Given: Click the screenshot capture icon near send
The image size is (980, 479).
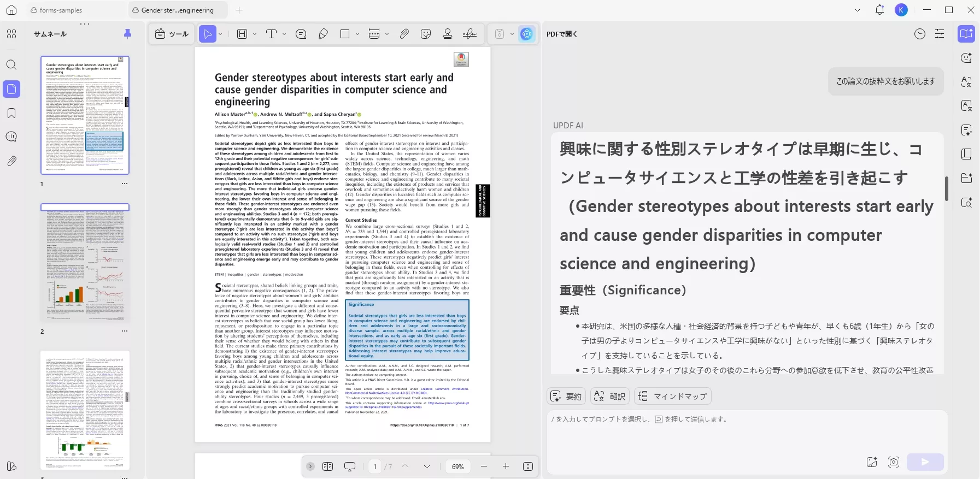Looking at the screenshot, I should [894, 462].
